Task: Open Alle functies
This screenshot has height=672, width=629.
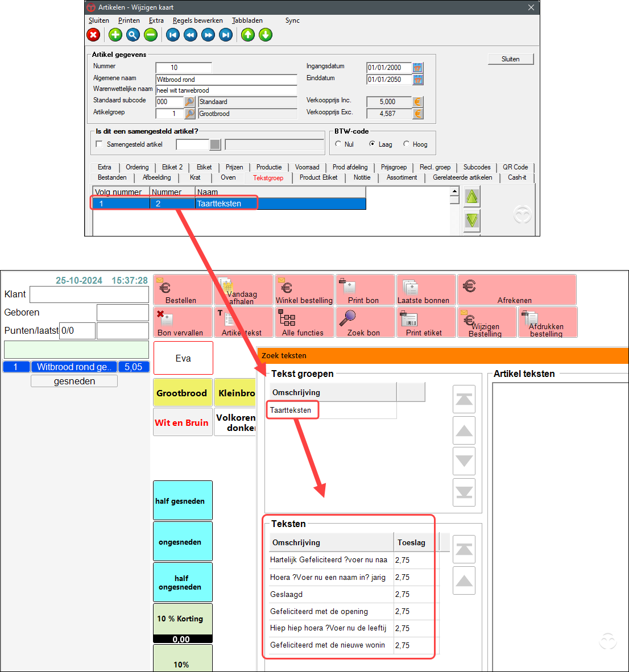Action: point(304,322)
